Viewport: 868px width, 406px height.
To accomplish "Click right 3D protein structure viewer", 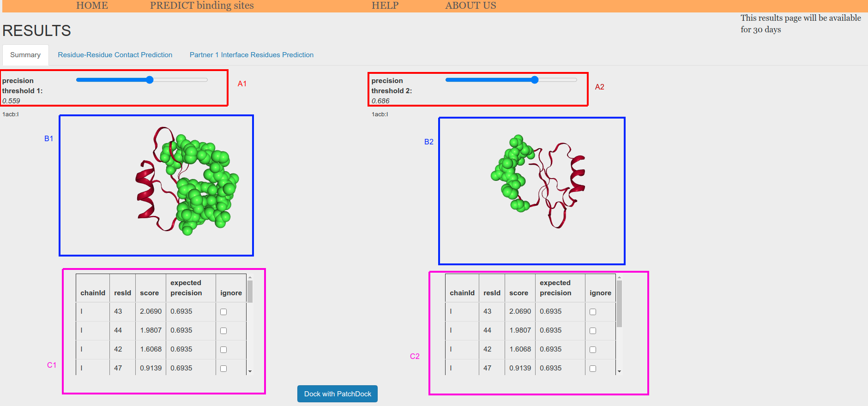I will (532, 191).
